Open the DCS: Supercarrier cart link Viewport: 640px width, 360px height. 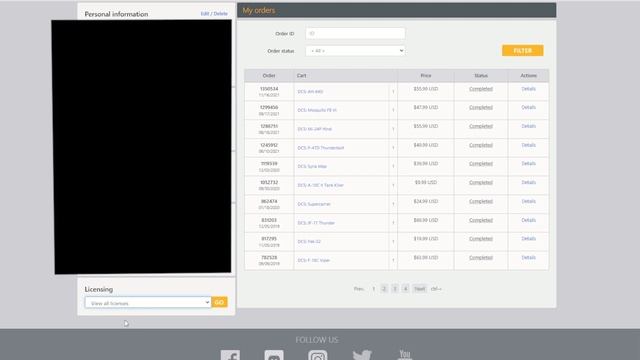coord(314,204)
